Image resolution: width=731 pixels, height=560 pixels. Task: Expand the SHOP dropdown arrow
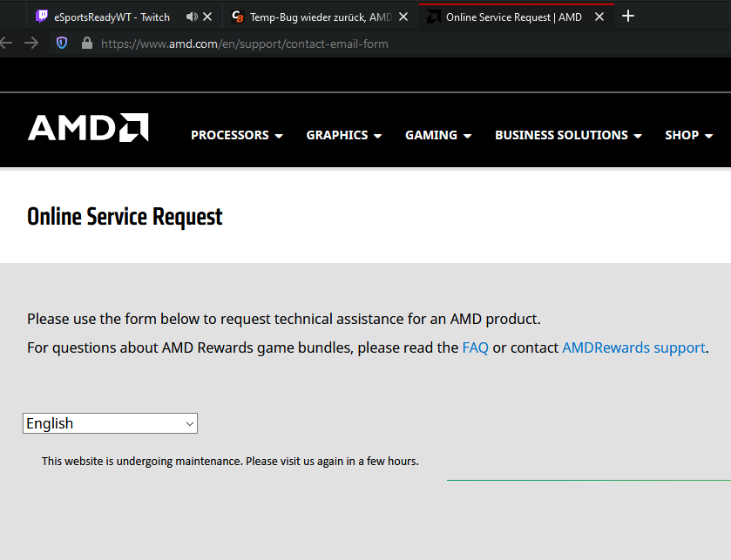pyautogui.click(x=708, y=136)
